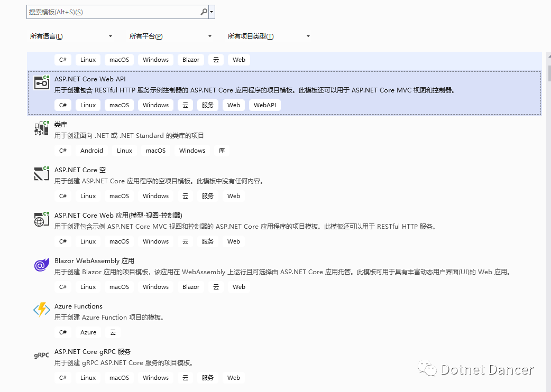Screen dimensions: 551x392
Task: Click the Azure tag under Azure Functions
Action: click(88, 332)
